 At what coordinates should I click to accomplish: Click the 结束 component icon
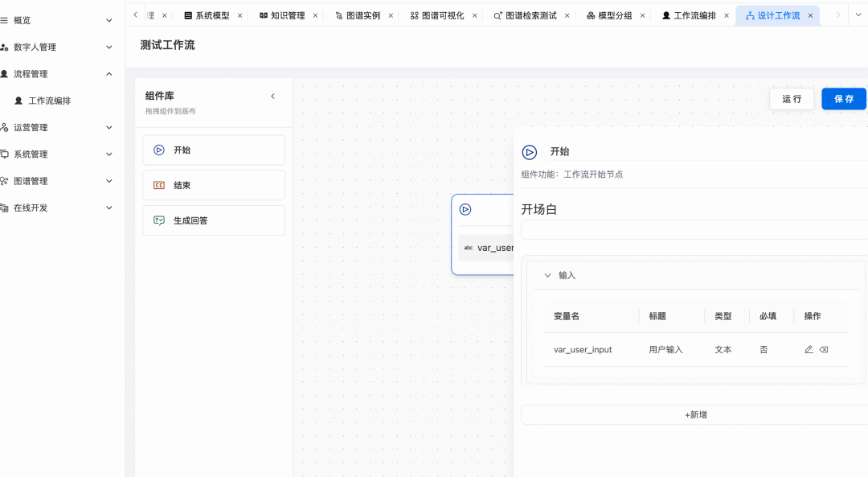[x=159, y=185]
